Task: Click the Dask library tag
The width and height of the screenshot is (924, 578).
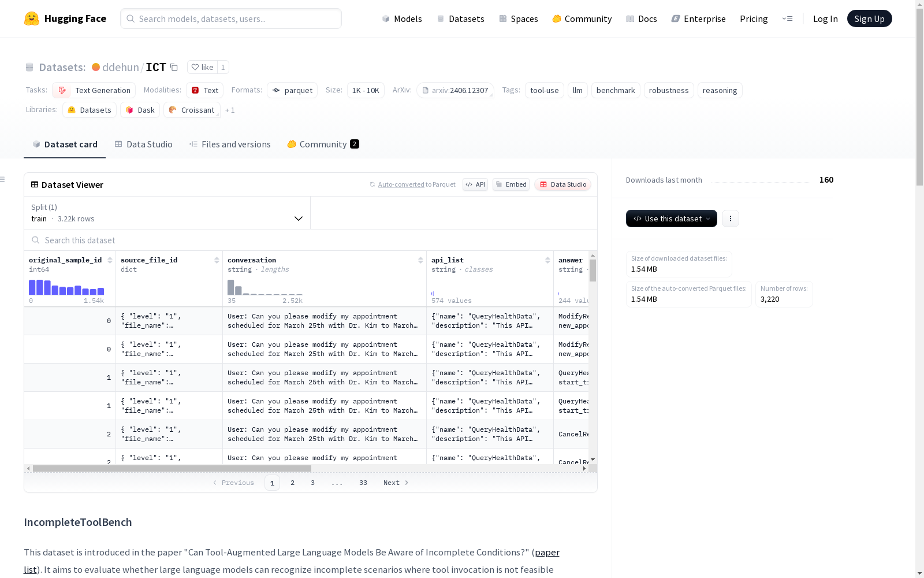Action: pyautogui.click(x=140, y=110)
